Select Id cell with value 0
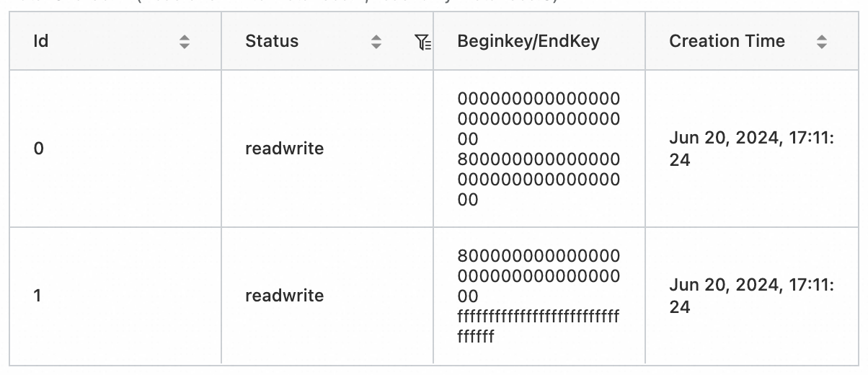This screenshot has width=868, height=375. point(39,149)
